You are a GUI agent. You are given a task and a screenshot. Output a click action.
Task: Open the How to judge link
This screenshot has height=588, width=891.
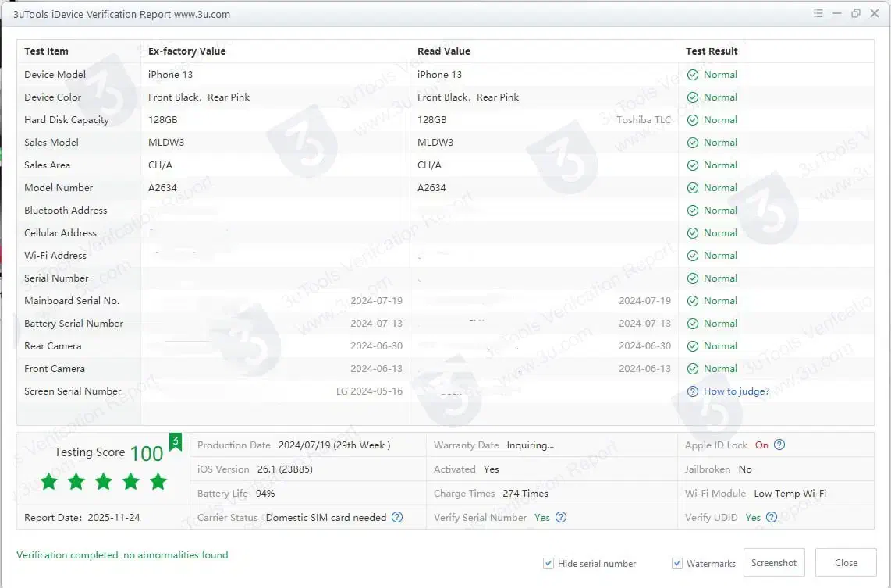[736, 391]
